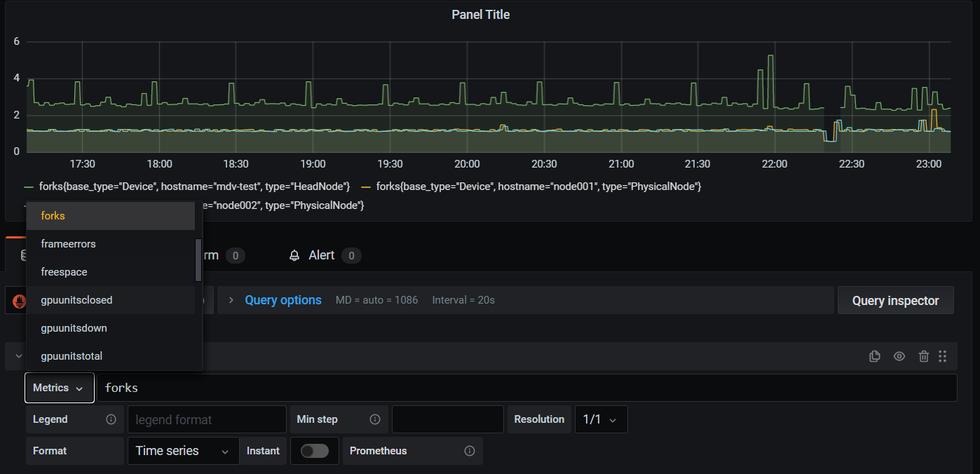980x474 pixels.
Task: Duplicate the query using the copy icon
Action: [874, 356]
